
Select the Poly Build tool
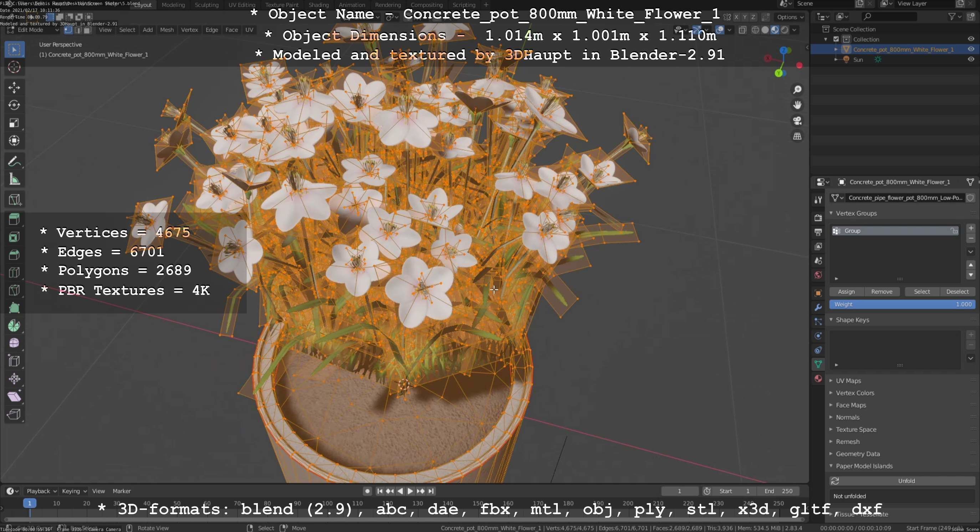coord(14,308)
